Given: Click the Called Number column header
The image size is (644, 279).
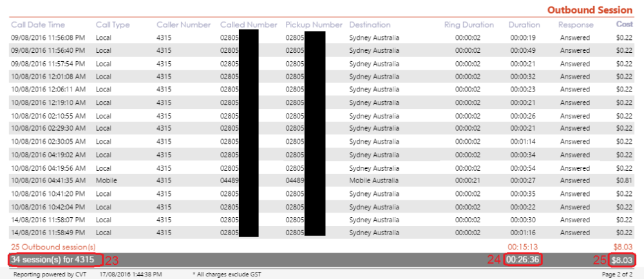Looking at the screenshot, I should 249,24.
